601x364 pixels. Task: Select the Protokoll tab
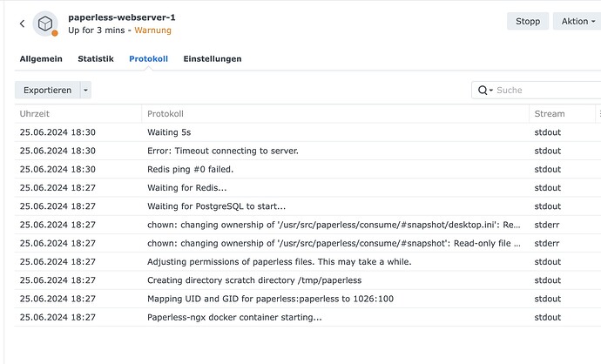pyautogui.click(x=148, y=59)
